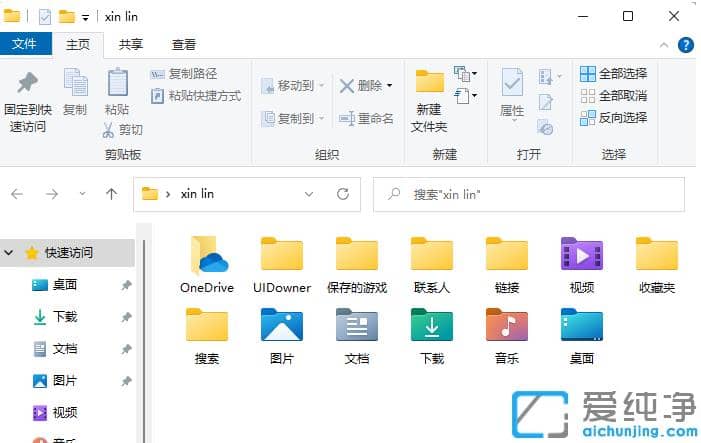Select the Music (音乐) folder in file list
Screen dimensions: 701x443
click(x=507, y=335)
